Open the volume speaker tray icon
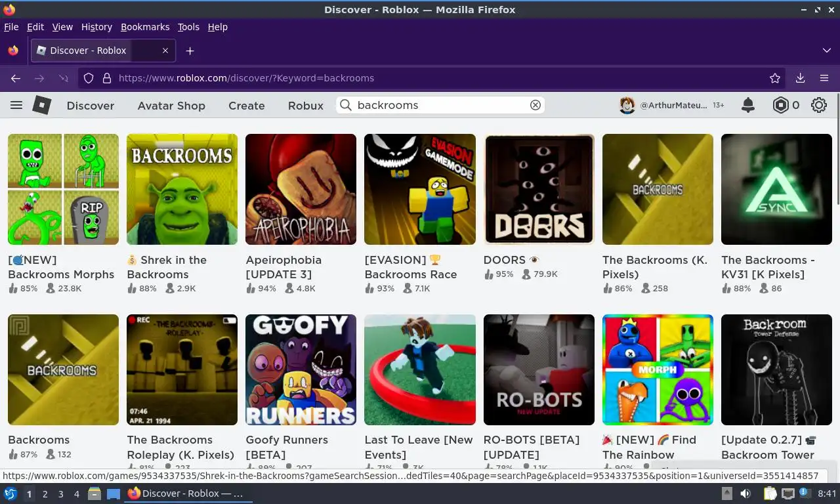Viewport: 840px width, 504px height. pos(745,493)
